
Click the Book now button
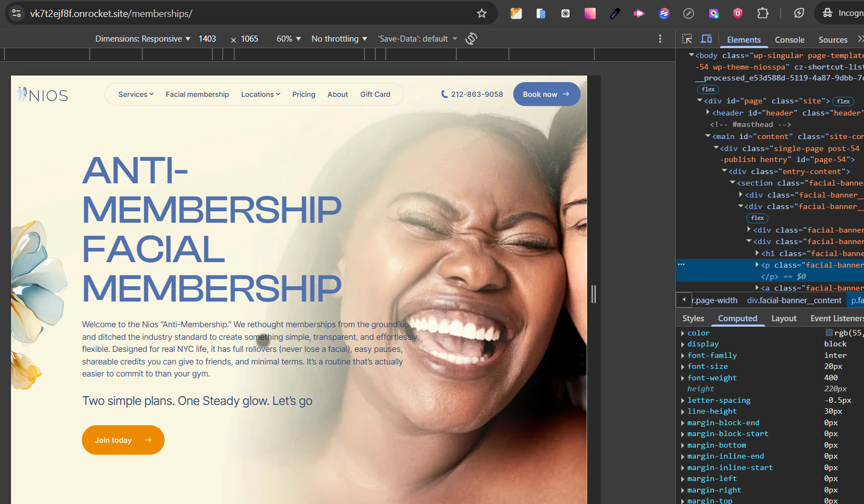pyautogui.click(x=547, y=94)
